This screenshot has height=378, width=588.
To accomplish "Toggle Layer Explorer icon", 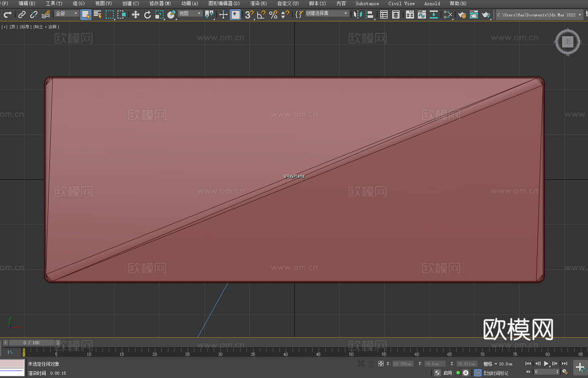I will pyautogui.click(x=396, y=14).
